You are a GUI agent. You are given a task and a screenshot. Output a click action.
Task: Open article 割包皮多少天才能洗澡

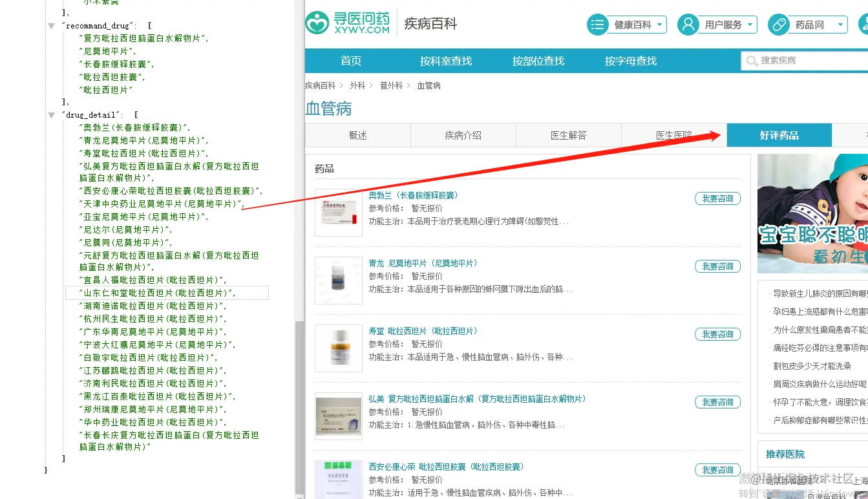pyautogui.click(x=812, y=366)
